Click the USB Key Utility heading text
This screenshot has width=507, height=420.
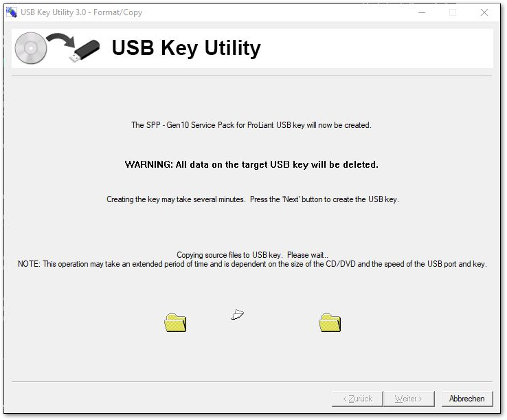[x=186, y=48]
